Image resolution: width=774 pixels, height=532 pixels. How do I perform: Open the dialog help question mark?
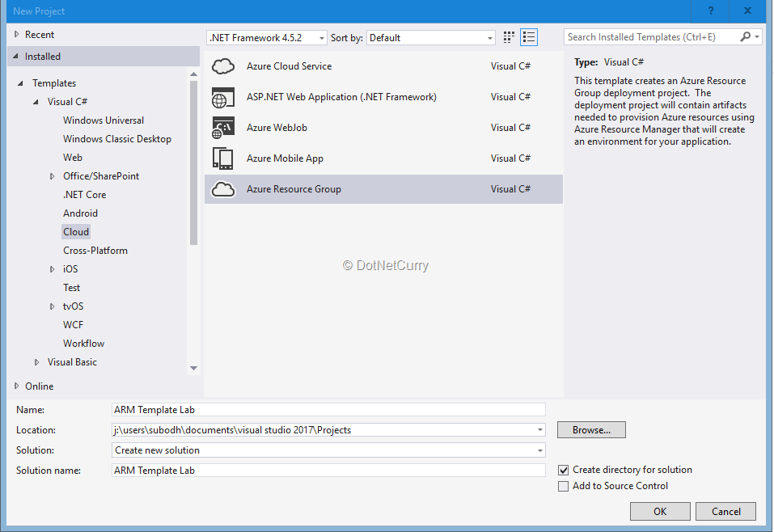coord(711,11)
